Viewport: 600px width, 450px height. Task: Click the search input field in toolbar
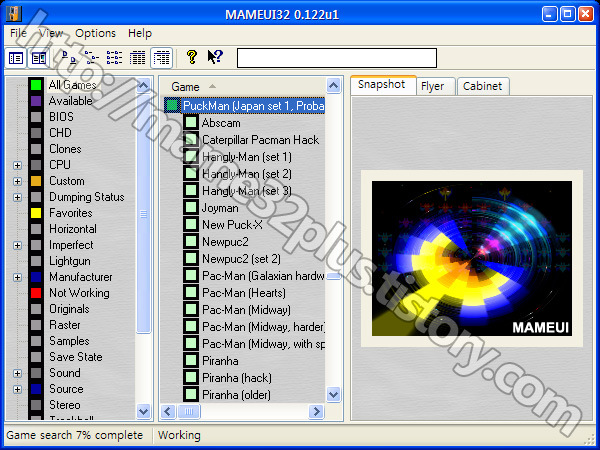[337, 58]
